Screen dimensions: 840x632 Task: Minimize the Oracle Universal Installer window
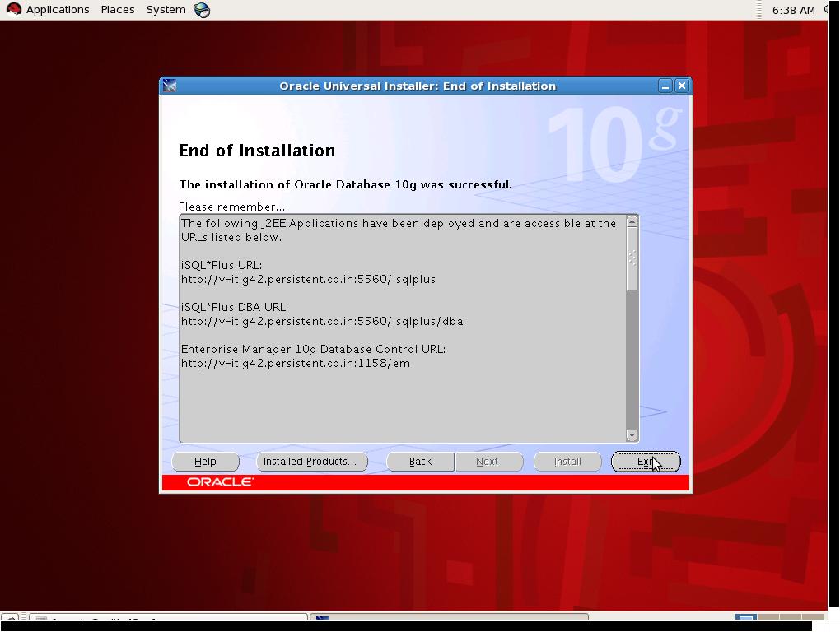[665, 86]
